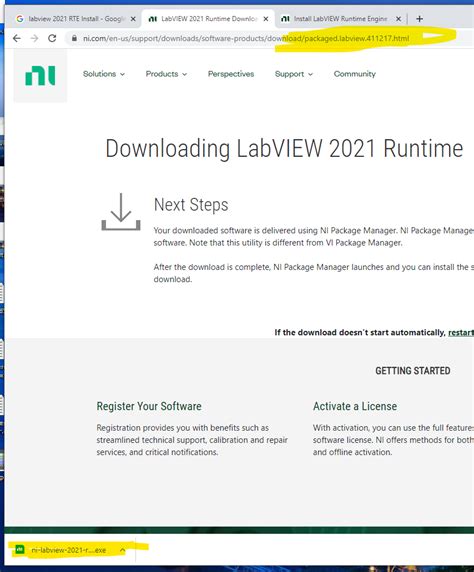Screen dimensions: 474x572
Task: Open a new tab with the plus icon
Action: 420,19
